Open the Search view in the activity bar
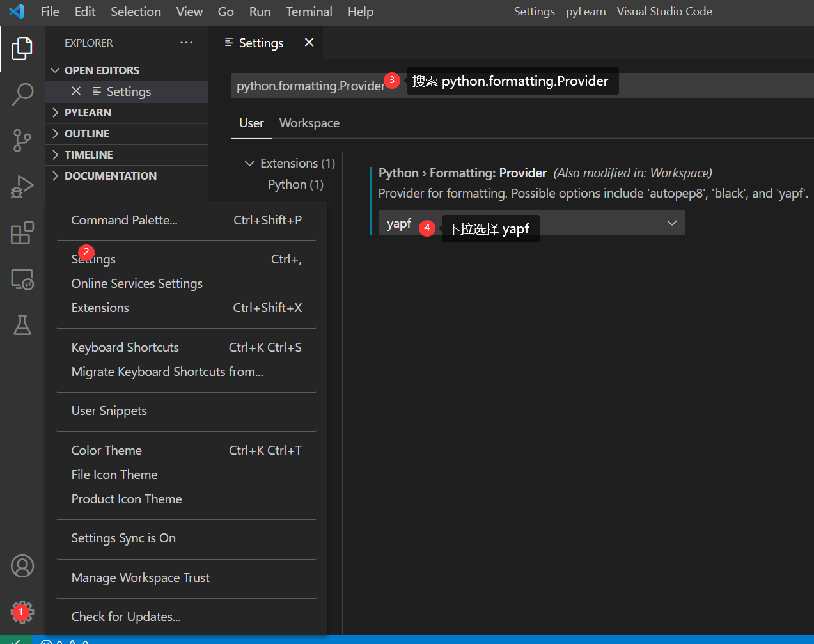814x644 pixels. [x=22, y=94]
